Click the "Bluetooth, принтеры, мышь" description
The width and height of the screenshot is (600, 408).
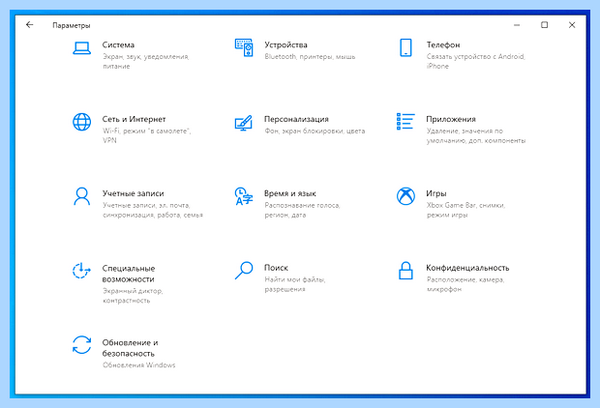tap(310, 57)
